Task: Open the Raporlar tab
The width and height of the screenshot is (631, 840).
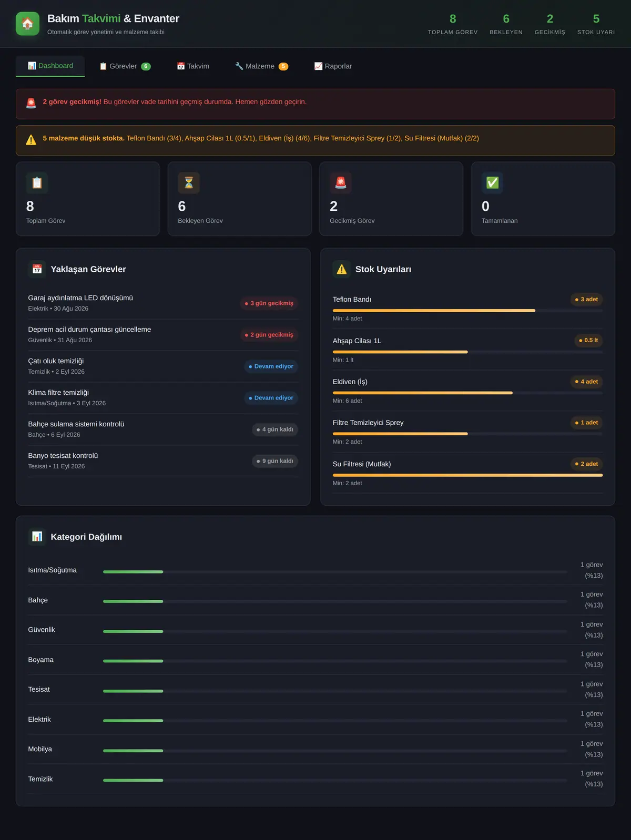Action: pyautogui.click(x=333, y=66)
